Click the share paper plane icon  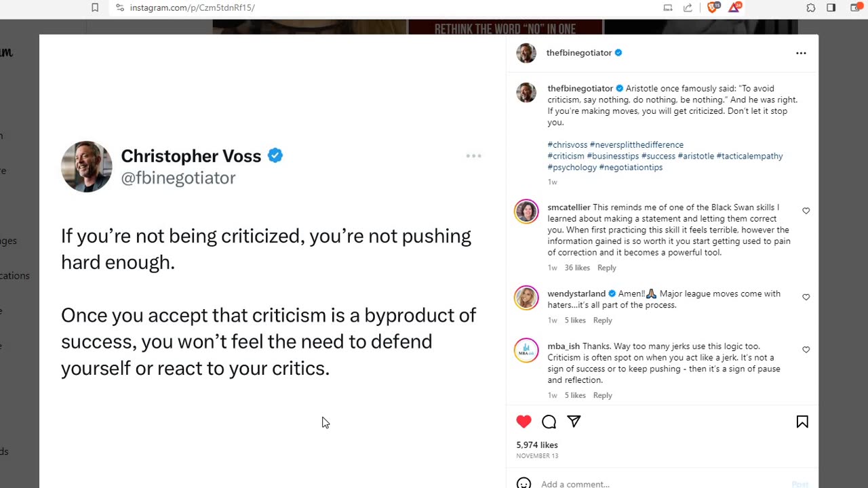pyautogui.click(x=574, y=422)
